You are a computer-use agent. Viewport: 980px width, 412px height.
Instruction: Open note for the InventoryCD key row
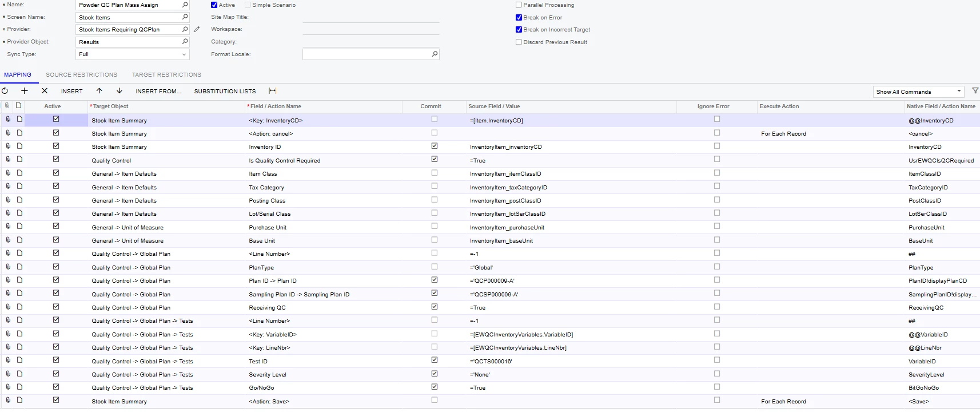tap(19, 119)
